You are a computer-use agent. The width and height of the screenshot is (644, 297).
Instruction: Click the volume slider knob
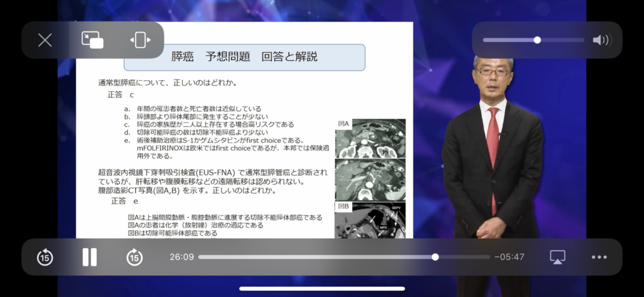(537, 40)
